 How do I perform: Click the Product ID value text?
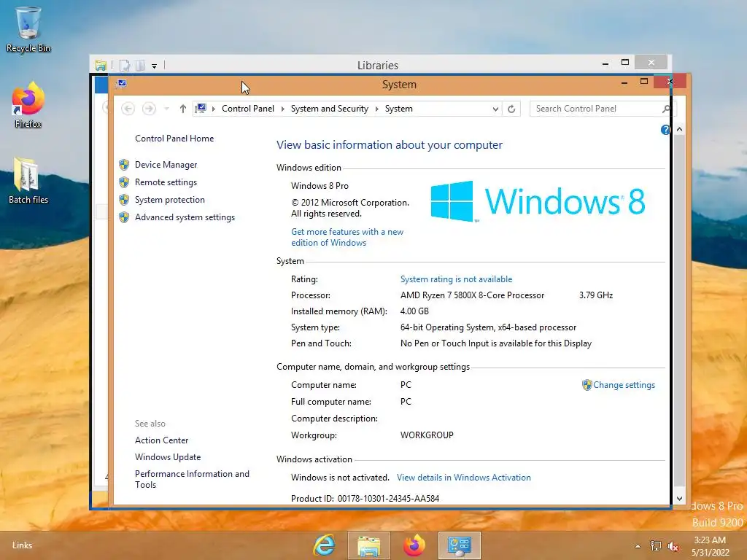[388, 499]
